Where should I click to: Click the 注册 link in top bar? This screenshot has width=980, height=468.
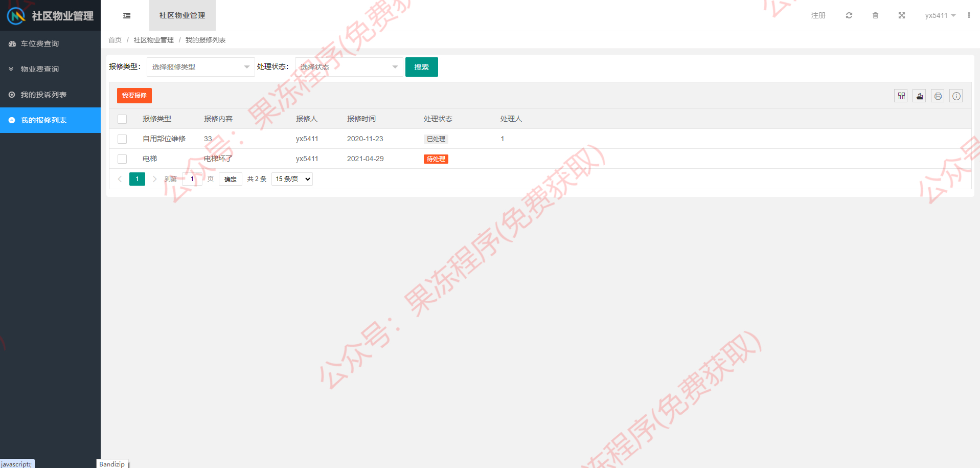pyautogui.click(x=818, y=15)
